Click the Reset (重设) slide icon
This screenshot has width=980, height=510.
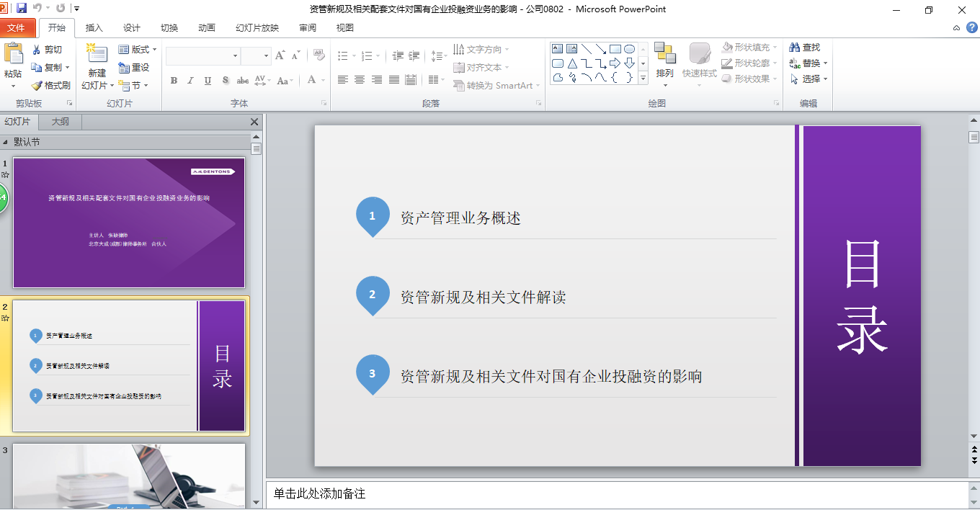coord(124,68)
